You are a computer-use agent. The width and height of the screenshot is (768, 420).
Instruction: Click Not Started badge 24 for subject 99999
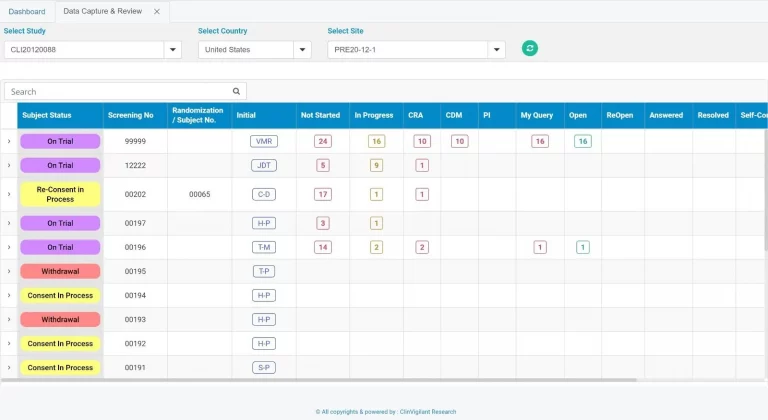[322, 141]
